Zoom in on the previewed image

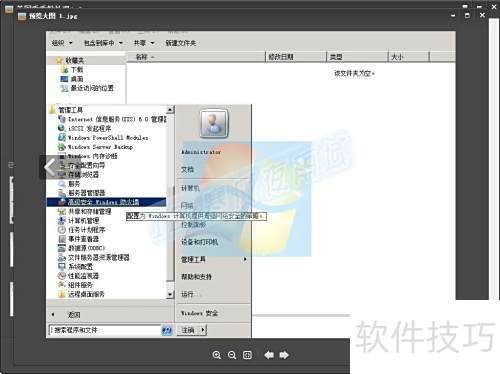217,355
